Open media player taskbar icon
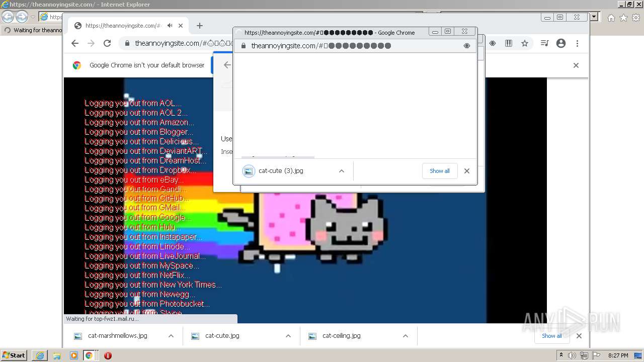Image resolution: width=644 pixels, height=362 pixels. click(x=73, y=355)
